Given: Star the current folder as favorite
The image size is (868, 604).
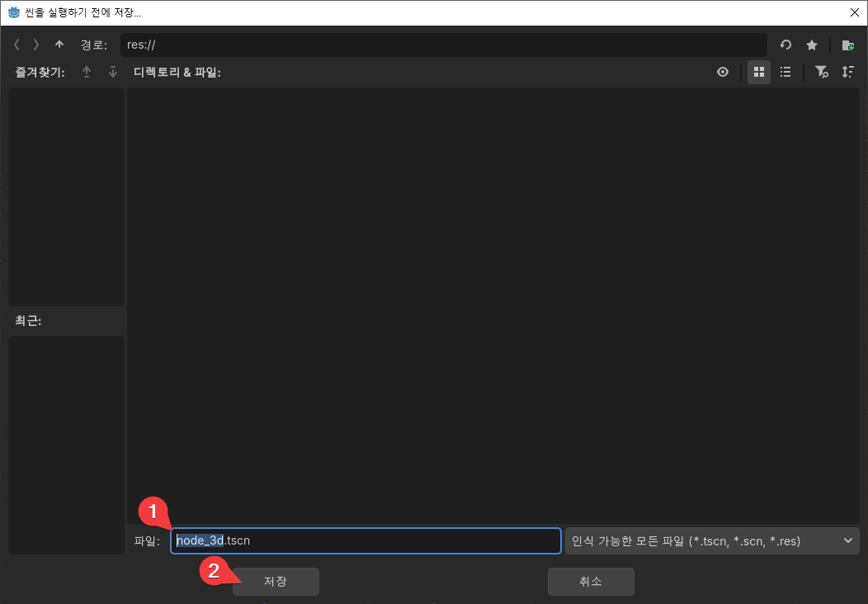Looking at the screenshot, I should 812,45.
